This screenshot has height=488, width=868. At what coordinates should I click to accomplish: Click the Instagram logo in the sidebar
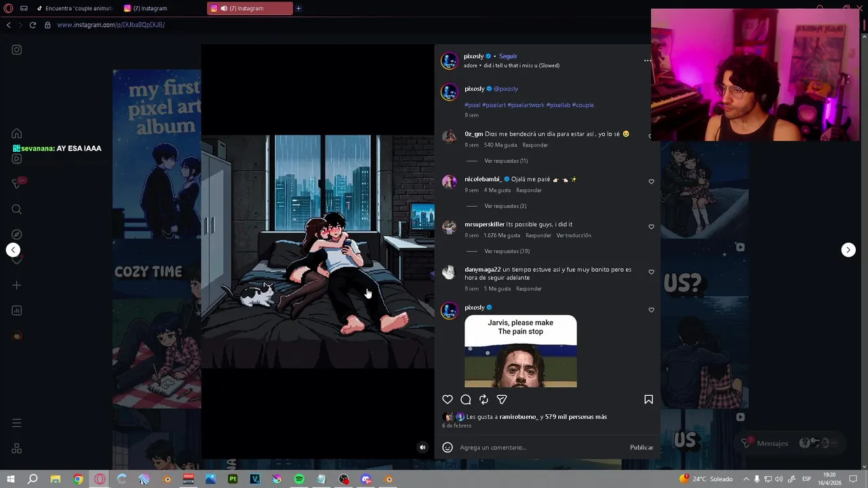[17, 49]
